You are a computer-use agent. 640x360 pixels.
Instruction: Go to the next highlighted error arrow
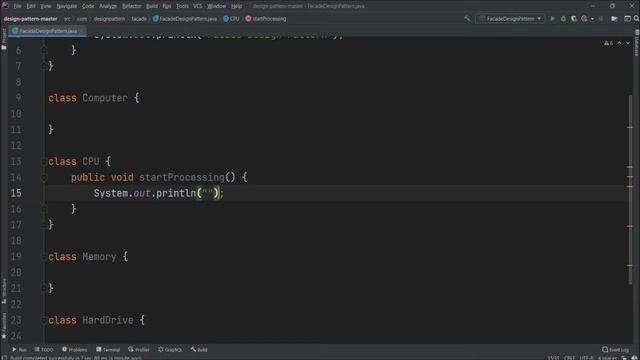tap(628, 43)
